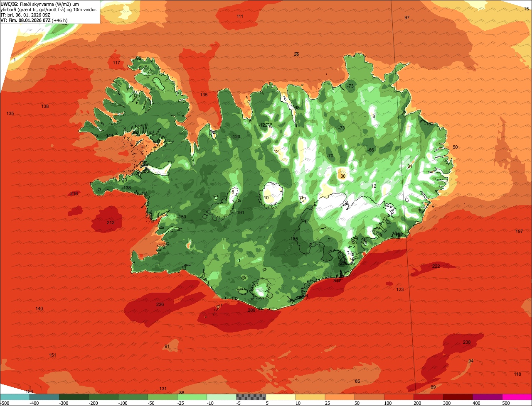The height and width of the screenshot is (406, 532).
Task: Click the -191 value in west Iceland
Action: [x=240, y=213]
